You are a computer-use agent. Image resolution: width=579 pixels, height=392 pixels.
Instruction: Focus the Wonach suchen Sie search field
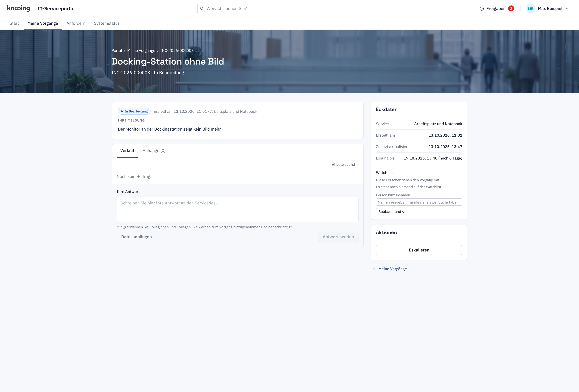275,8
